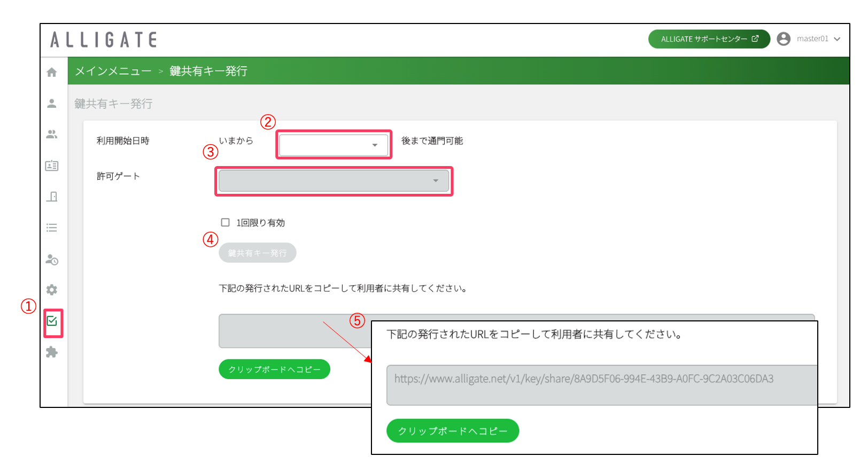Click the master01 account avatar icon
This screenshot has height=472, width=868.
click(784, 39)
